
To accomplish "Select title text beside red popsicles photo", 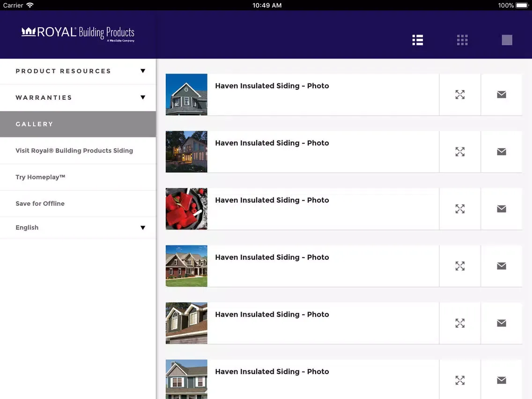I will coord(272,200).
